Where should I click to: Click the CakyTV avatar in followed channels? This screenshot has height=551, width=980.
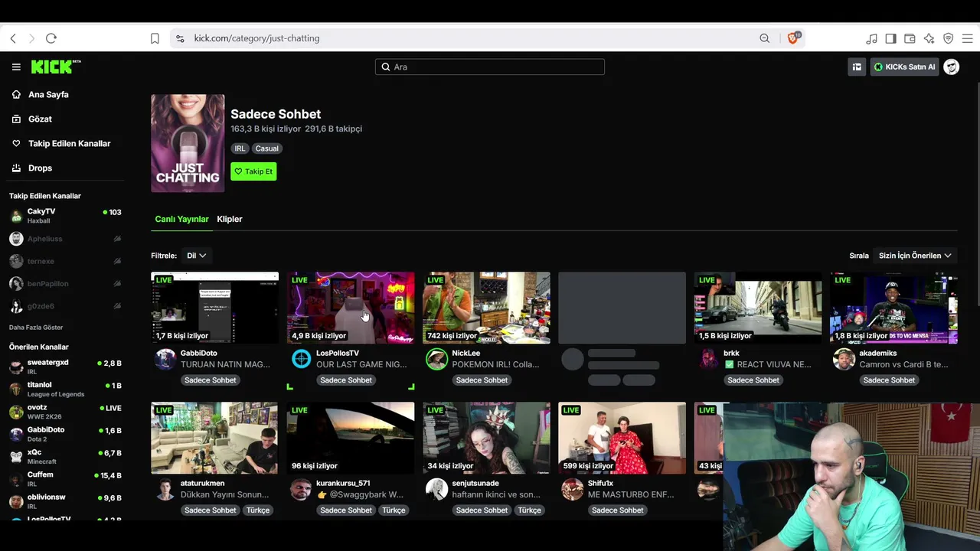click(x=16, y=216)
